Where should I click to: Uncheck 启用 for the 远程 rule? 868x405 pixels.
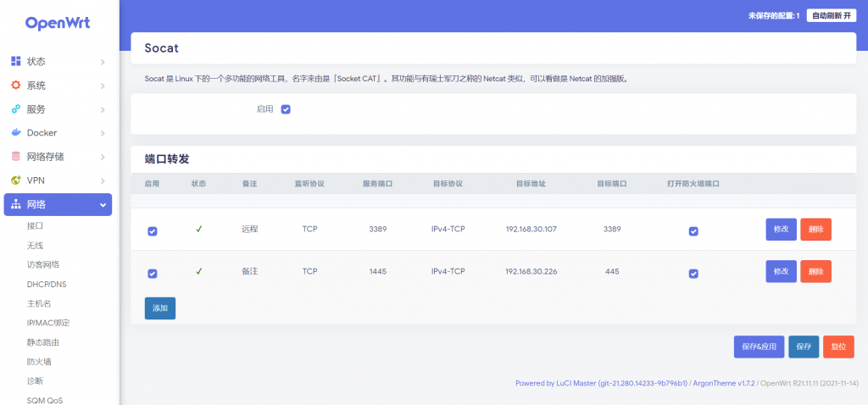click(x=153, y=231)
